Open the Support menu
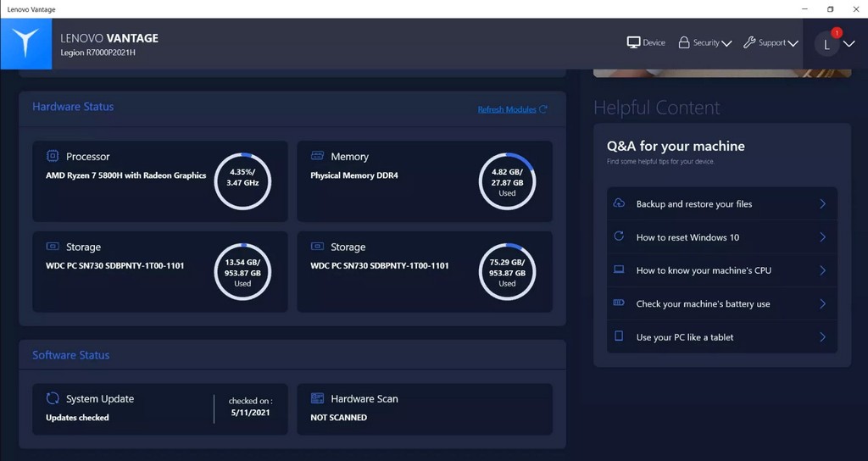868x461 pixels. (x=771, y=42)
